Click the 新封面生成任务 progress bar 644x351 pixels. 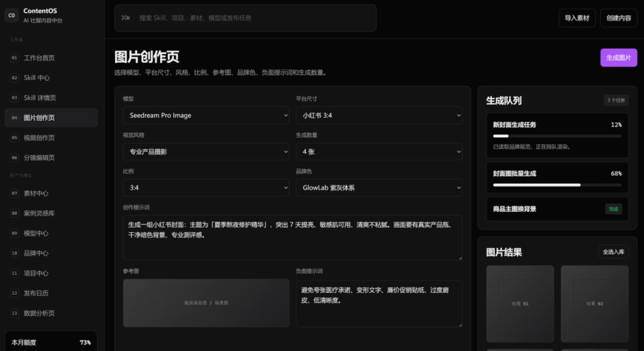[x=557, y=136]
